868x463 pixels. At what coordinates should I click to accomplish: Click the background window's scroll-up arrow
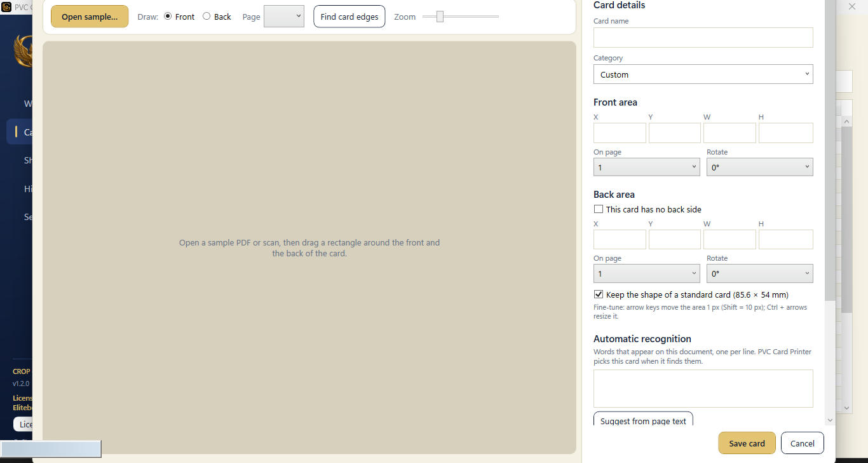click(x=847, y=121)
